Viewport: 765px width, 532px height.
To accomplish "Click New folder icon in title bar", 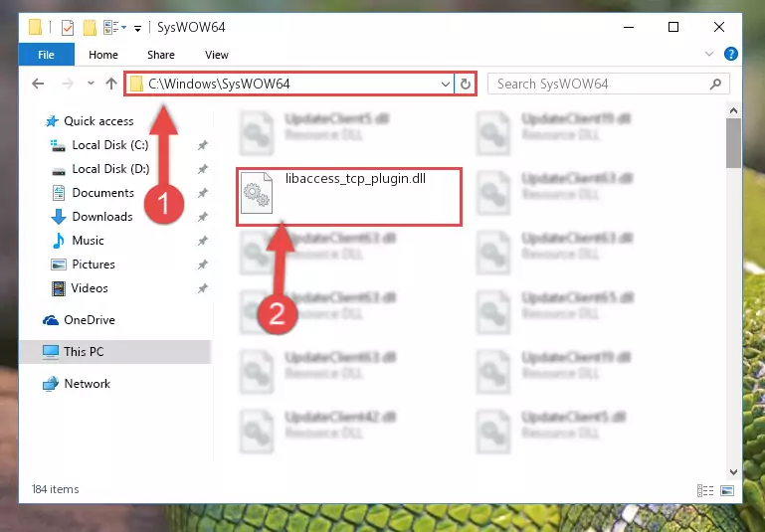I will click(90, 27).
